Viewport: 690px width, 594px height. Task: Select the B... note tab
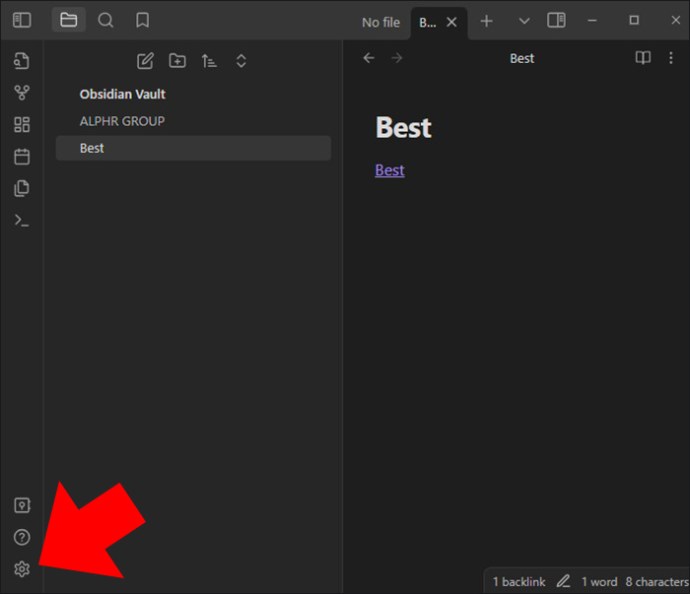click(427, 22)
